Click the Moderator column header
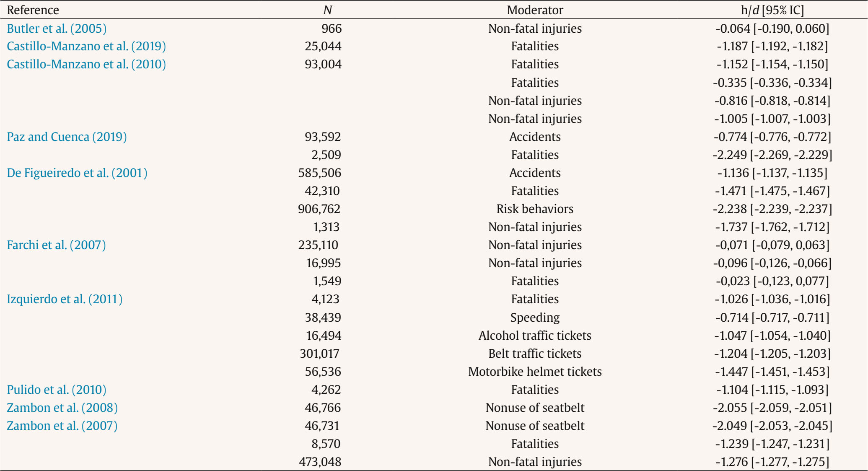868x471 pixels. [535, 10]
